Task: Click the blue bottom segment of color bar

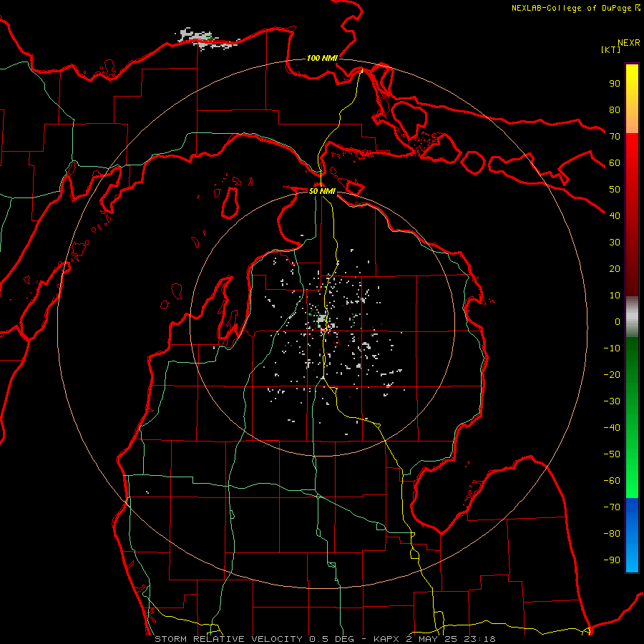Action: coord(632,535)
